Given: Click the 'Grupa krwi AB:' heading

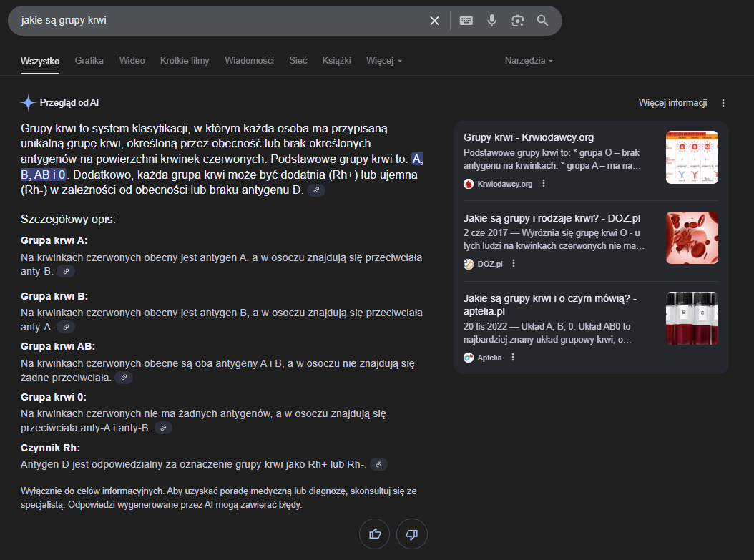Looking at the screenshot, I should (58, 346).
